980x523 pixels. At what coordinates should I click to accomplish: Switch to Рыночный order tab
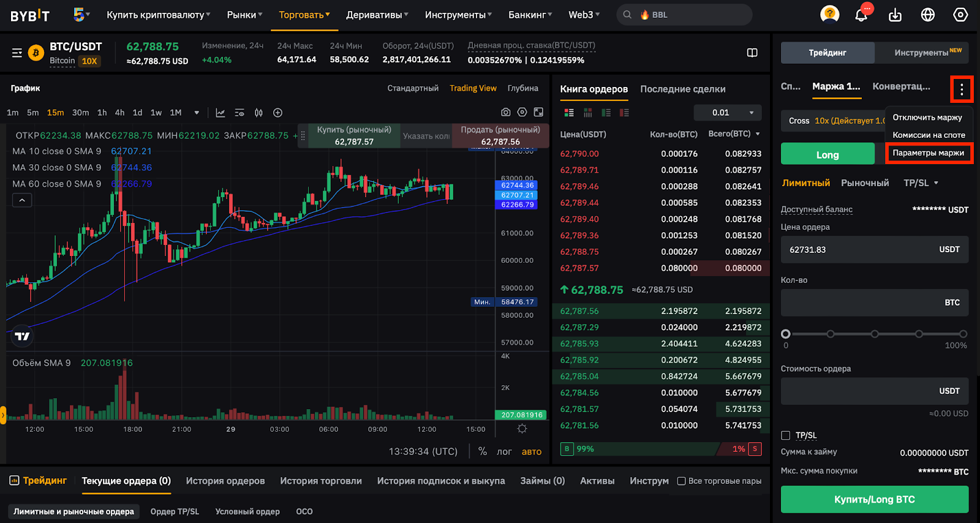865,182
